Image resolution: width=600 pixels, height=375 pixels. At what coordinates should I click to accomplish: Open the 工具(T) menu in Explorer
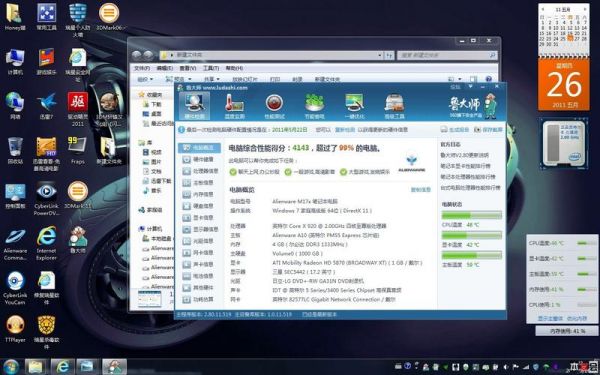tap(210, 68)
